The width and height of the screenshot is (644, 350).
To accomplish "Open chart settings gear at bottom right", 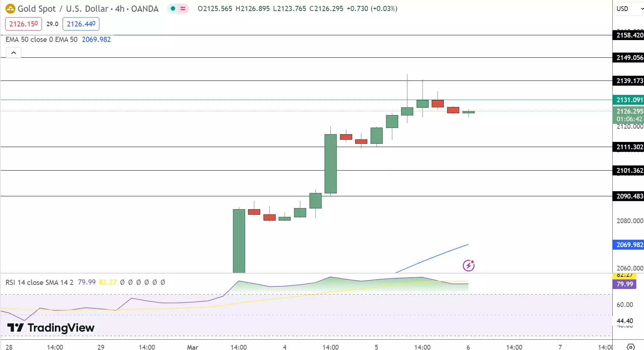I will point(631,347).
